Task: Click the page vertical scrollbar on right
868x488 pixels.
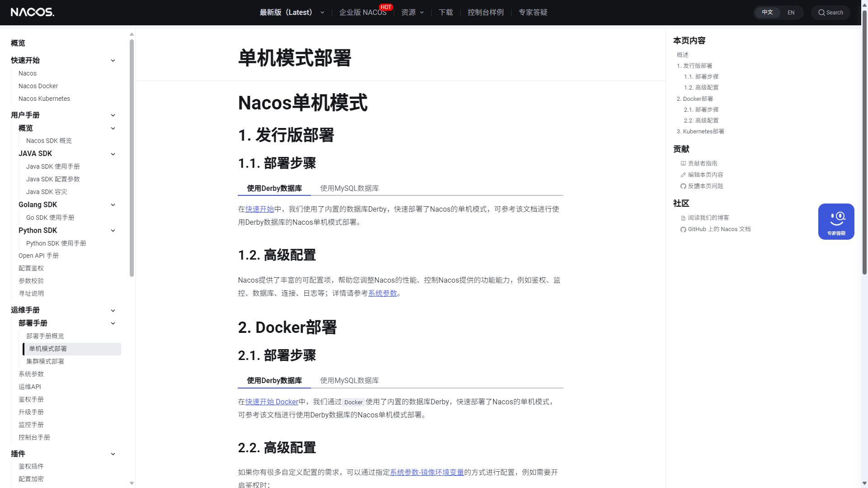Action: tap(864, 142)
